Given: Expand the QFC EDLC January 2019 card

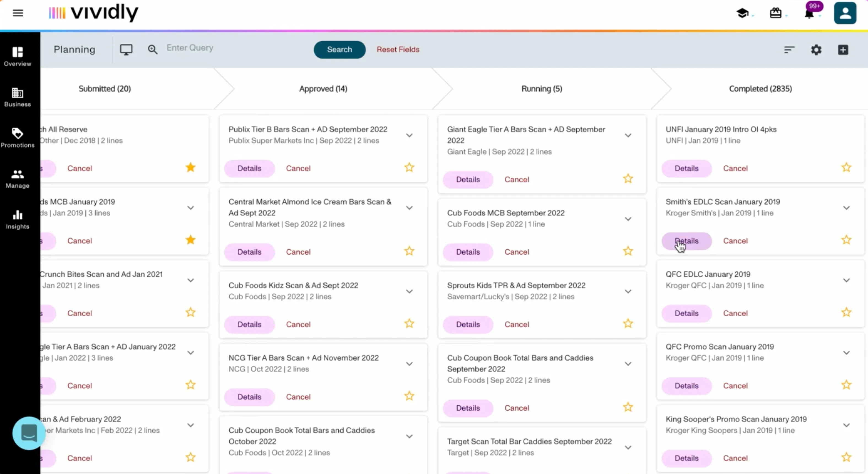Looking at the screenshot, I should click(x=846, y=280).
